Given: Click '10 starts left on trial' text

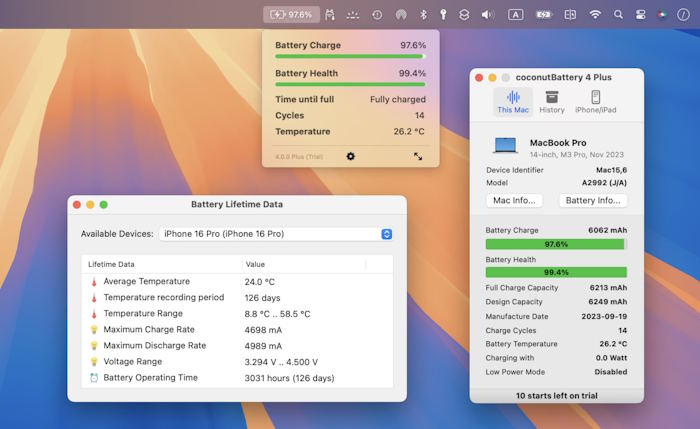Looking at the screenshot, I should coord(556,396).
